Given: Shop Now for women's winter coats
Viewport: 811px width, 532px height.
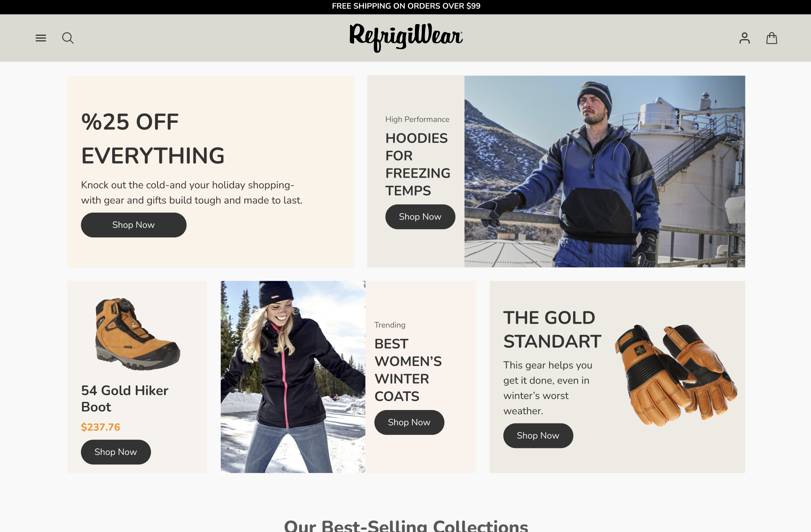Looking at the screenshot, I should tap(409, 422).
